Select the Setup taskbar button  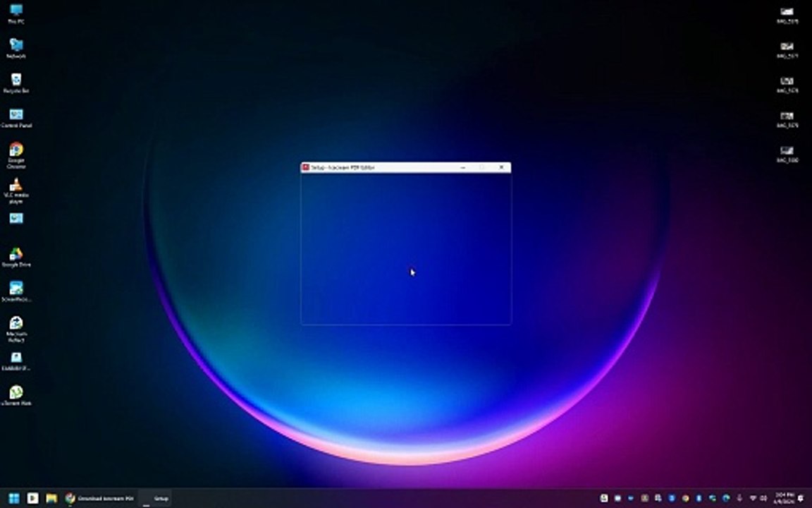click(155, 498)
